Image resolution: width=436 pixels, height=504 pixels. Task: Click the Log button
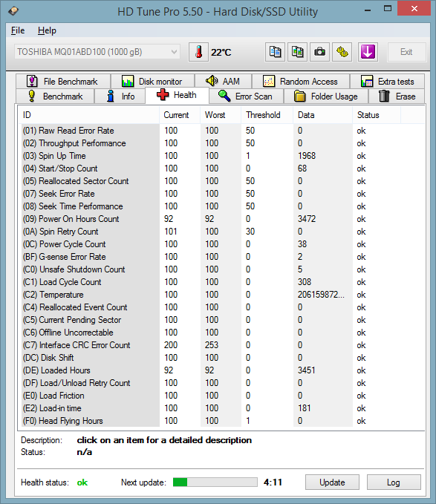(x=394, y=482)
